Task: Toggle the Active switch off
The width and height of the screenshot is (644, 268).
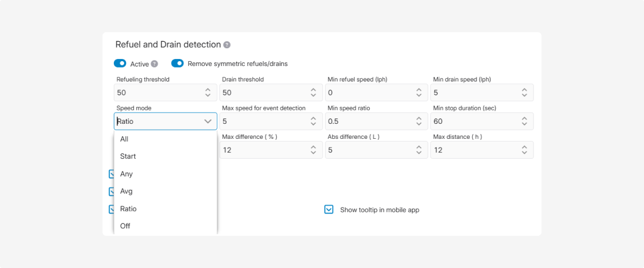Action: (x=120, y=63)
